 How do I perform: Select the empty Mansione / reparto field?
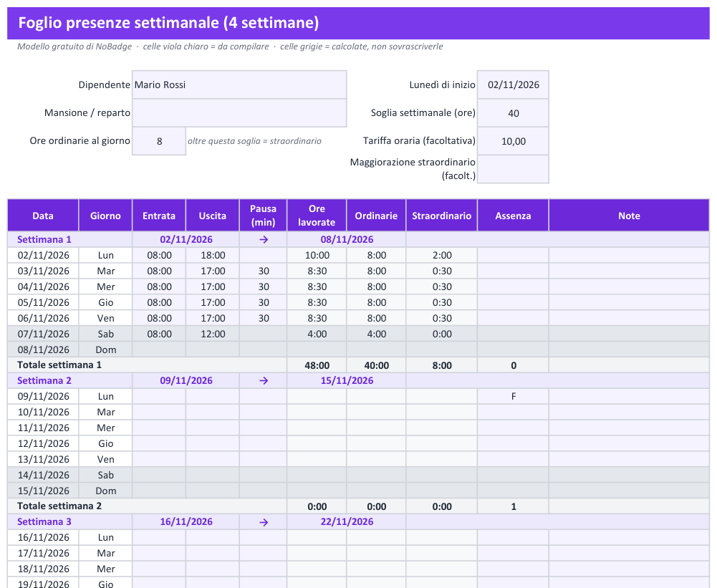point(239,113)
